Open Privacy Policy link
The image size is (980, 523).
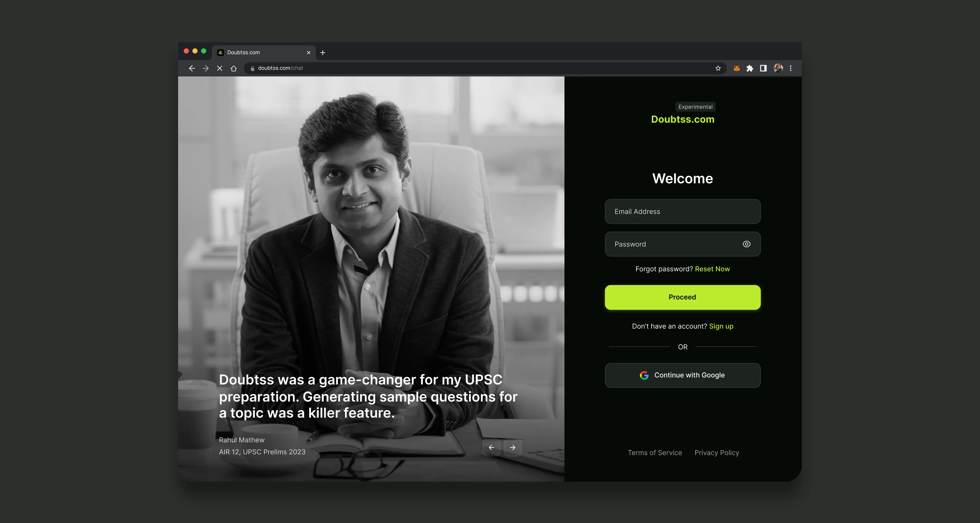click(717, 453)
